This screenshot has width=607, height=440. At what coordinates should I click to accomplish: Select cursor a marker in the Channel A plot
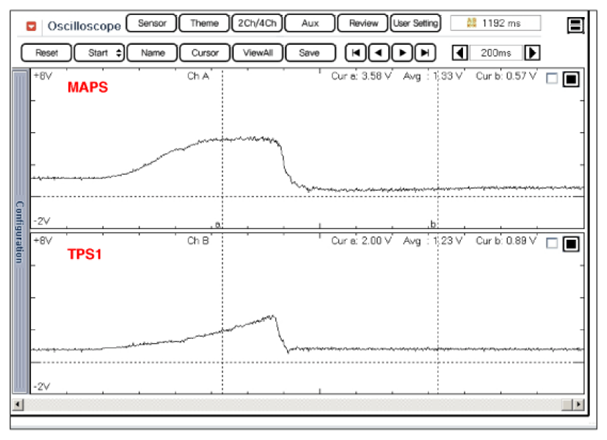[218, 224]
